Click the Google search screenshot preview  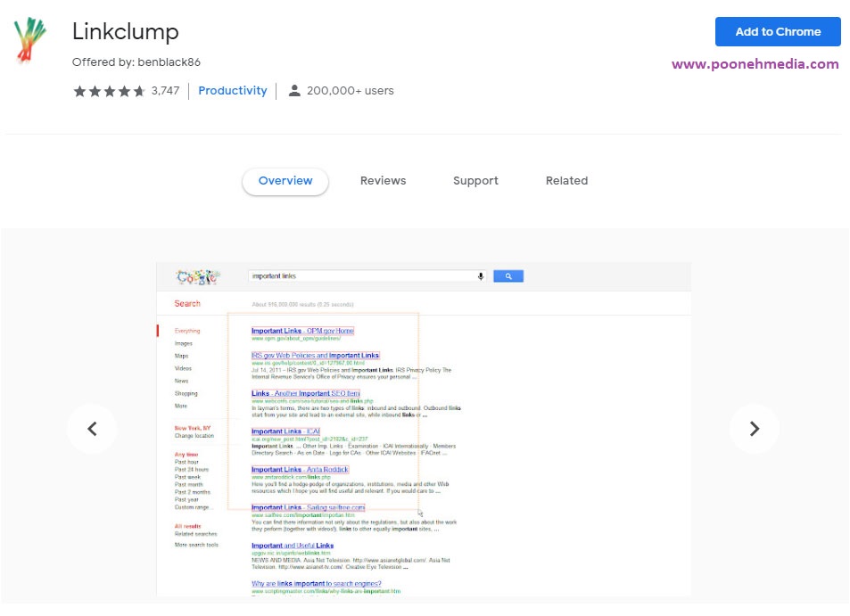tap(424, 429)
